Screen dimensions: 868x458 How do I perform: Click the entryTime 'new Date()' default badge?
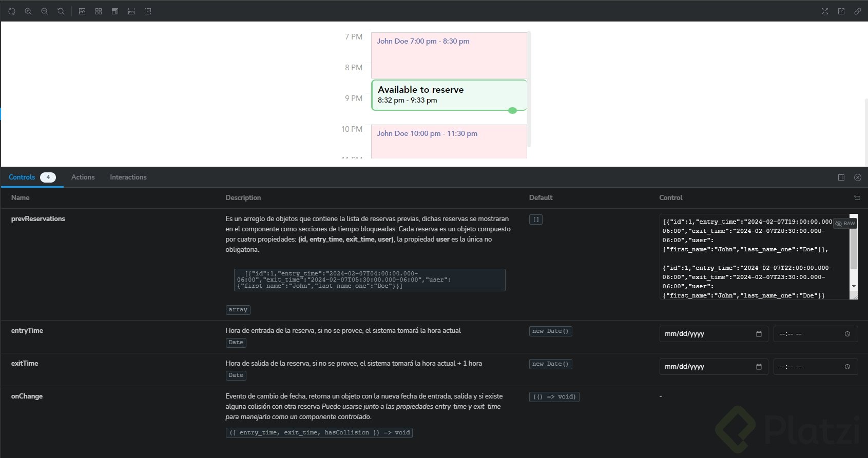[x=551, y=331]
